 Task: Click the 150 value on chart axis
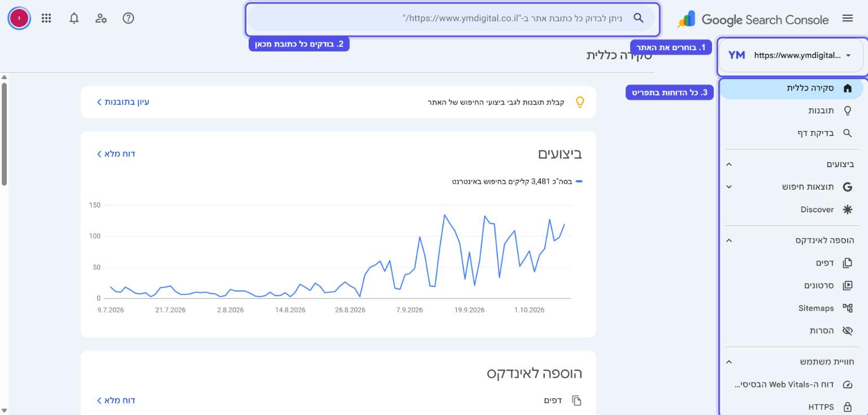point(94,205)
